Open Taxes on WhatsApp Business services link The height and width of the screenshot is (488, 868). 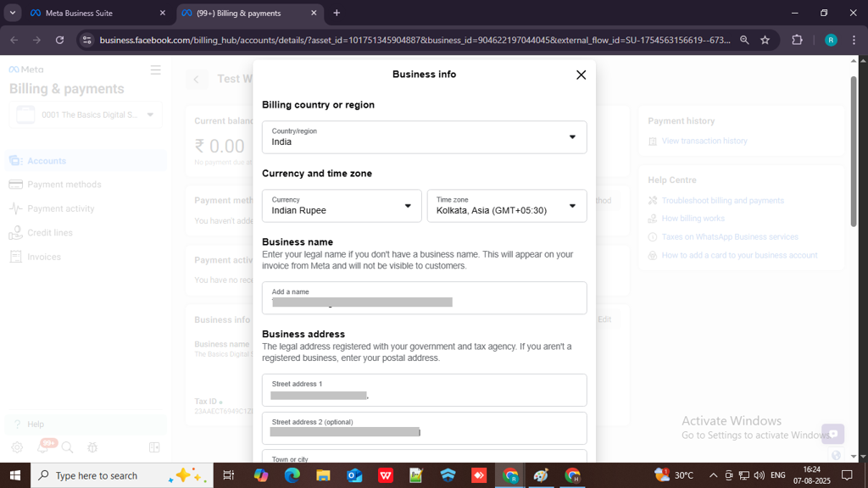[x=730, y=237]
